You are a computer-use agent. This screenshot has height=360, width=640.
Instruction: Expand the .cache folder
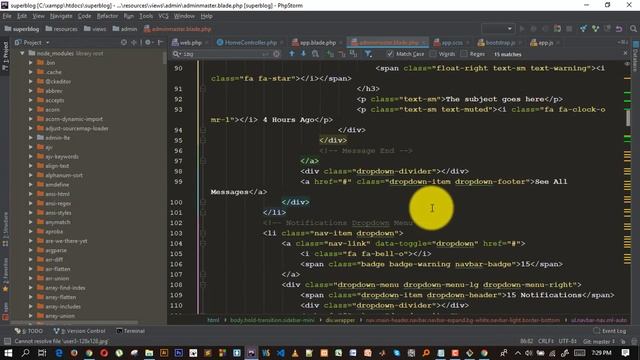pos(31,72)
